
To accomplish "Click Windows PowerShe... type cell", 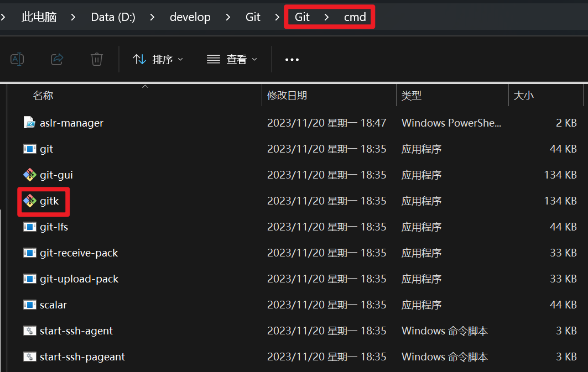I will (451, 123).
